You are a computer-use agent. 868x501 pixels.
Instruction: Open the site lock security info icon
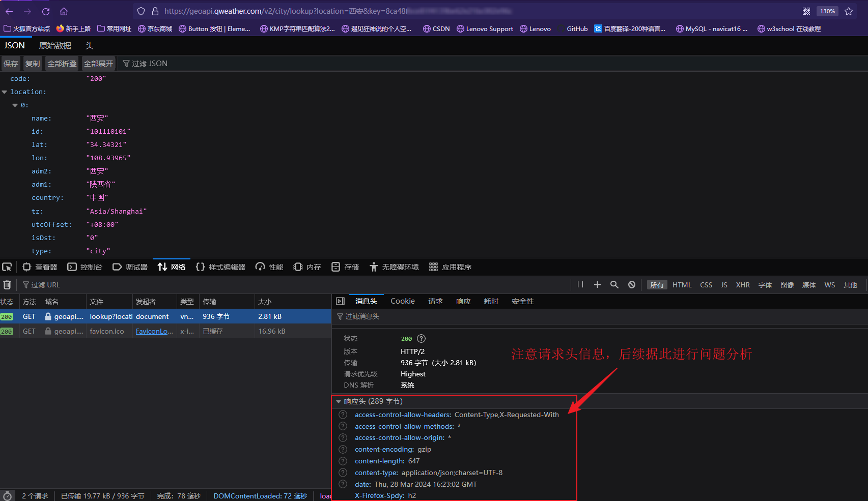click(x=155, y=11)
